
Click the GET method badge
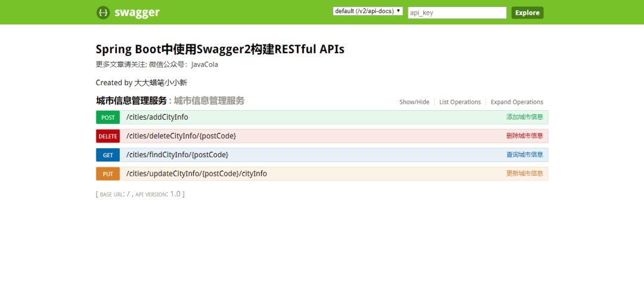click(x=108, y=155)
